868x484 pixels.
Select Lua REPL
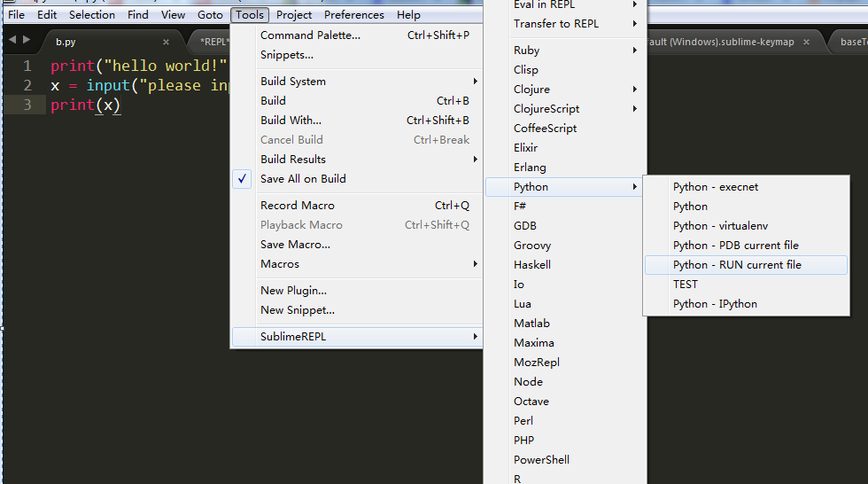click(565, 304)
